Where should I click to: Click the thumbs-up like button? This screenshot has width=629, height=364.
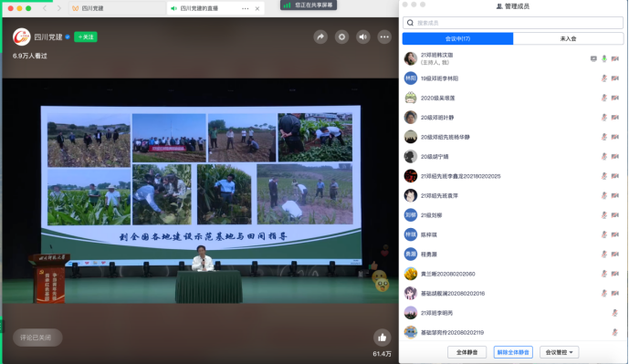pos(382,338)
